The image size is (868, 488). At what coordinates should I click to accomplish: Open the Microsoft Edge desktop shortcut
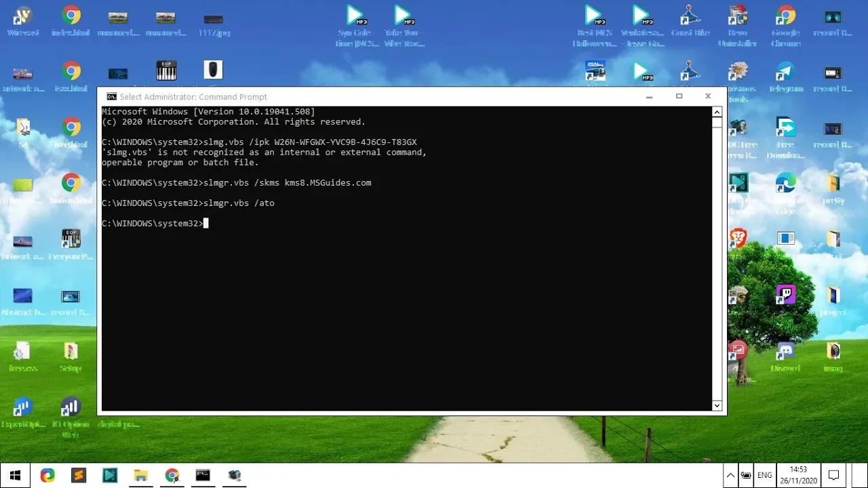click(x=785, y=183)
